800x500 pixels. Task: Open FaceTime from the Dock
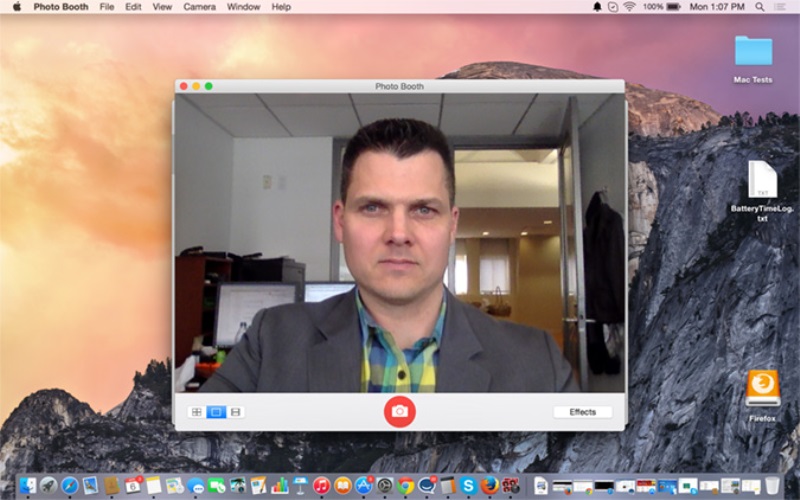pos(217,485)
